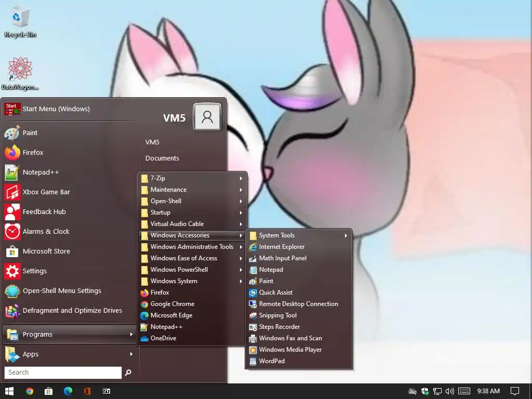Open the pinned Notepad++ icon in left column

[12, 172]
